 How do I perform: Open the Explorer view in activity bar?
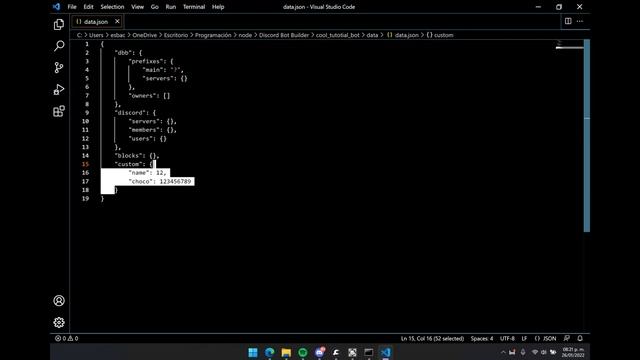coord(59,24)
